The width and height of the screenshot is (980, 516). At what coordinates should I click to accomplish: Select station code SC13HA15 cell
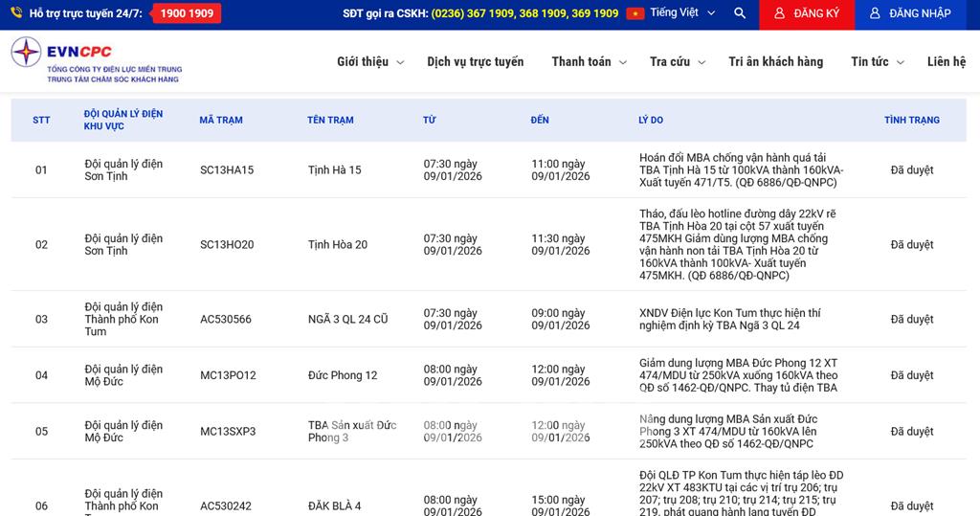tap(227, 170)
